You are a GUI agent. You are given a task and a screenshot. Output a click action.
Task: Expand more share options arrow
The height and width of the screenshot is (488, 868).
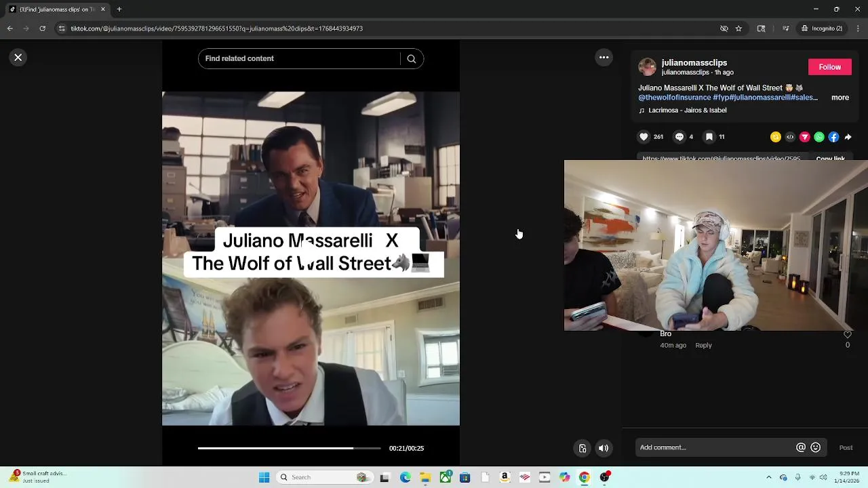tap(848, 137)
